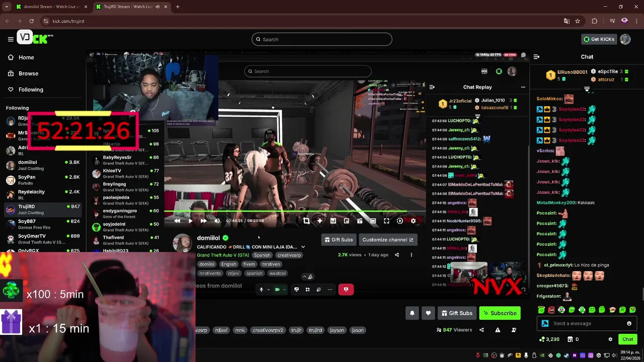Click the Send a message chat field
Screen dimensions: 644x362
click(x=587, y=323)
